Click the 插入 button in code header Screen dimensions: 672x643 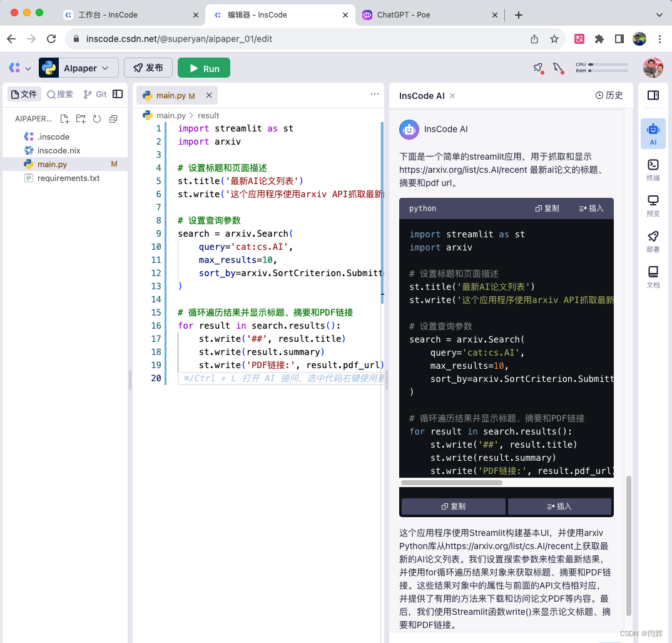click(x=591, y=208)
